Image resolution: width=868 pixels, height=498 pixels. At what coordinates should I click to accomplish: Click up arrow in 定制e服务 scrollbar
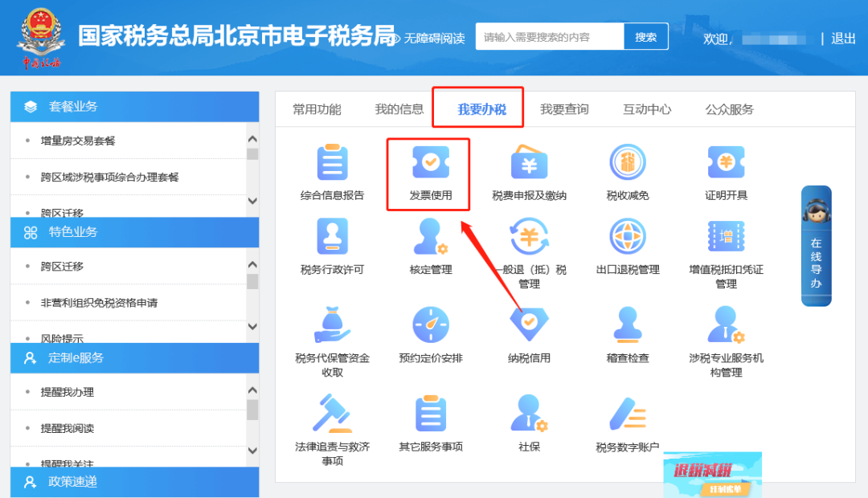pos(252,390)
